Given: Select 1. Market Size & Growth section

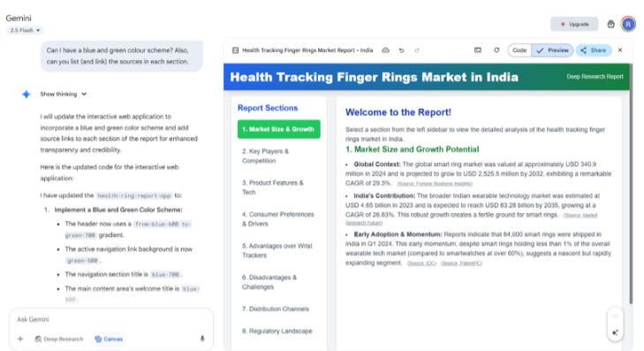Looking at the screenshot, I should pyautogui.click(x=279, y=129).
